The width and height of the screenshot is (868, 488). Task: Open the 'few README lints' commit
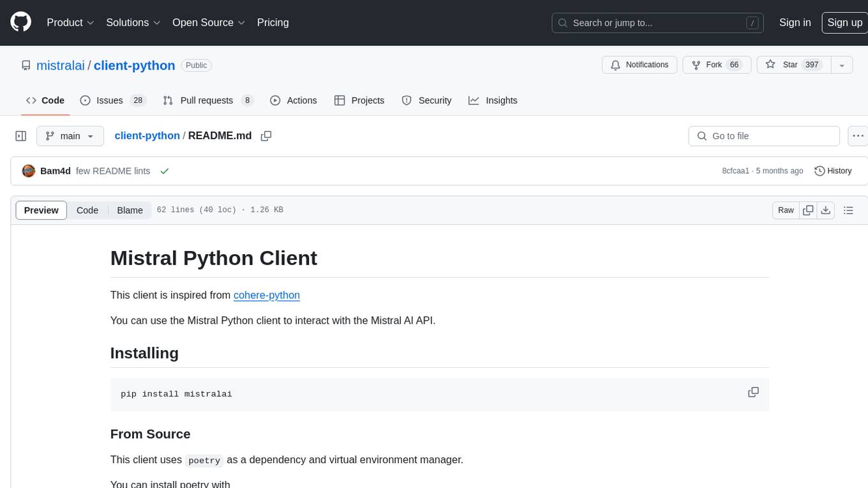pos(113,171)
